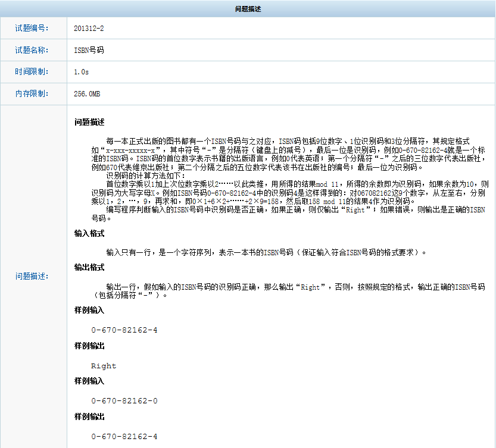Viewport: 496px width, 448px height.
Task: Click the 输出格式 heading
Action: [89, 268]
